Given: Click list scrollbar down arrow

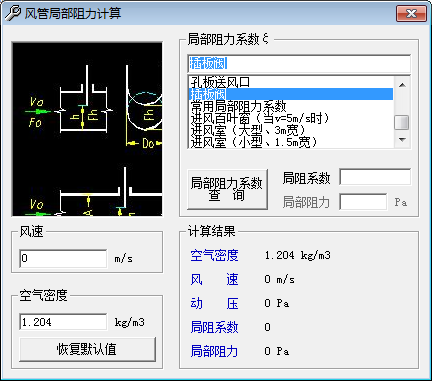Looking at the screenshot, I should 402,140.
